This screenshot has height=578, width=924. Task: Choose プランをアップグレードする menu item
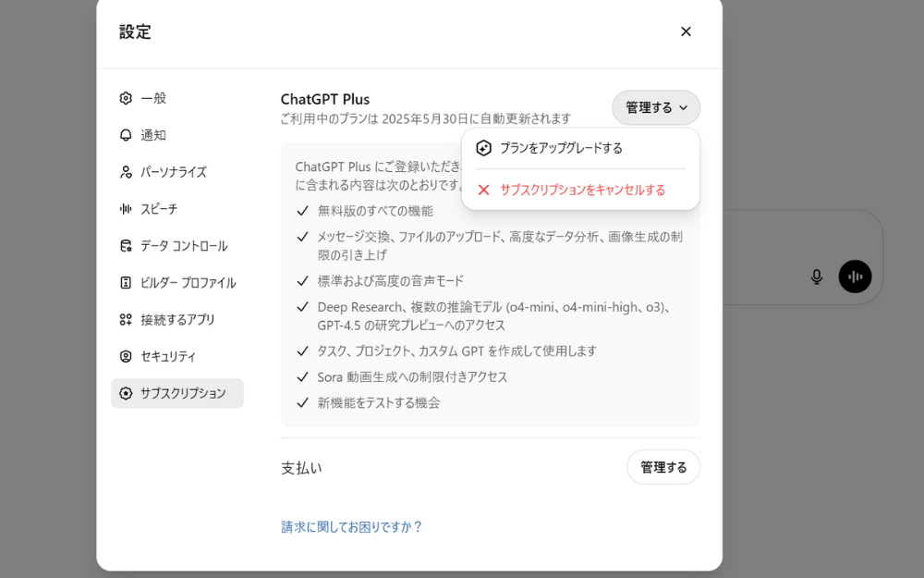point(580,148)
